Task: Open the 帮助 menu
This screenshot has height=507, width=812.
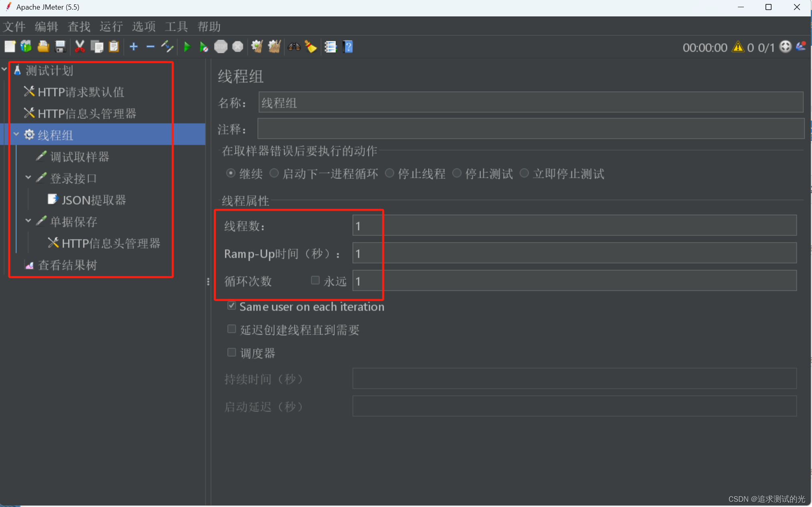Action: pyautogui.click(x=209, y=26)
